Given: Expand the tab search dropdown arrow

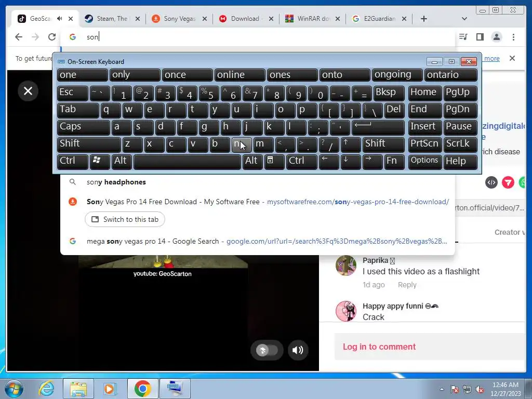Looking at the screenshot, I should [464, 19].
